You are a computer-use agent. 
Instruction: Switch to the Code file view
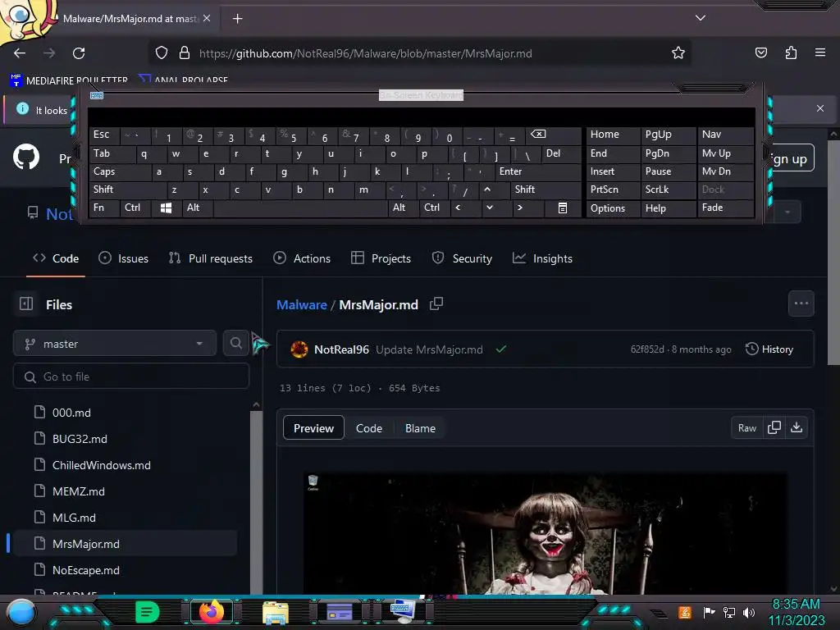tap(369, 428)
